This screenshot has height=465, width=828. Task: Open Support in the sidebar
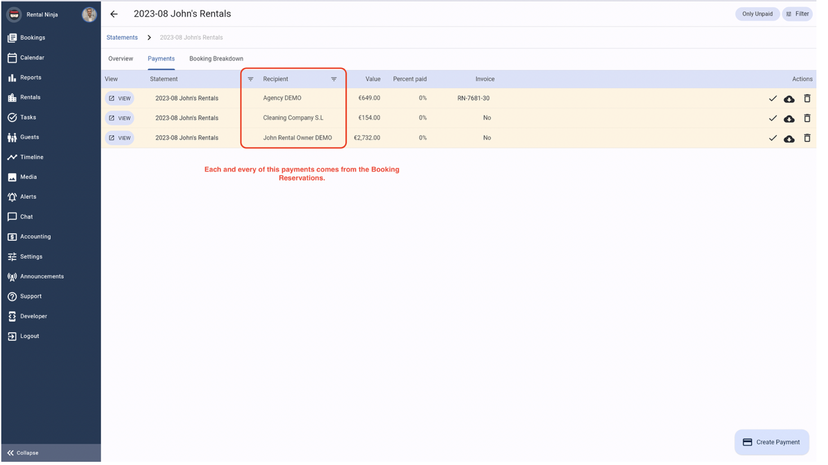25,299
